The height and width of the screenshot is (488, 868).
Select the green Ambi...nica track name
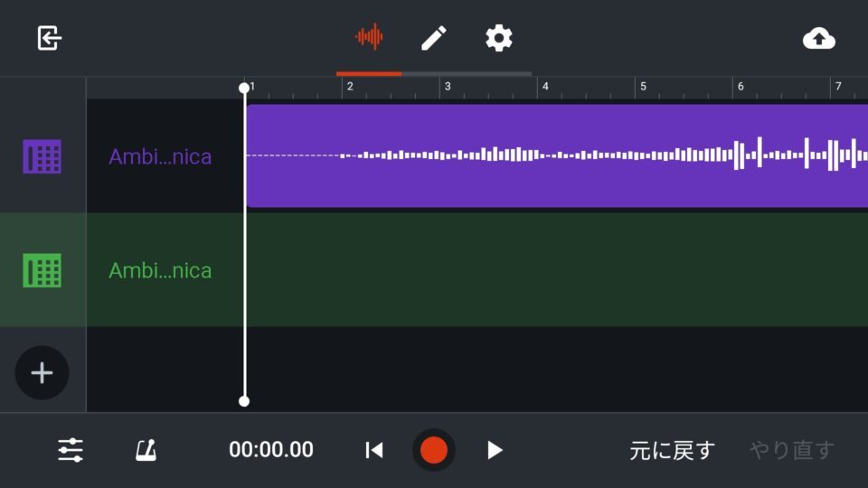coord(160,270)
